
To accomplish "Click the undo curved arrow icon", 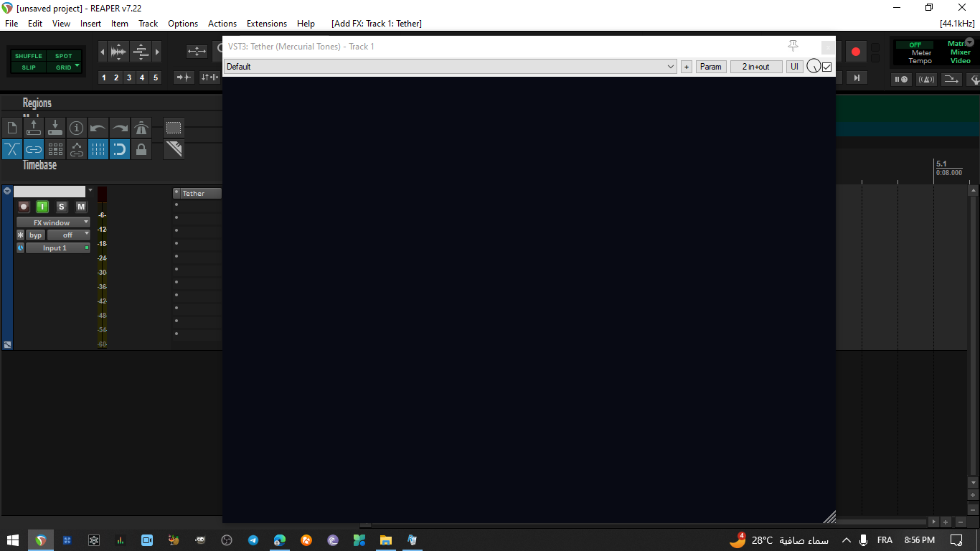I will point(98,128).
